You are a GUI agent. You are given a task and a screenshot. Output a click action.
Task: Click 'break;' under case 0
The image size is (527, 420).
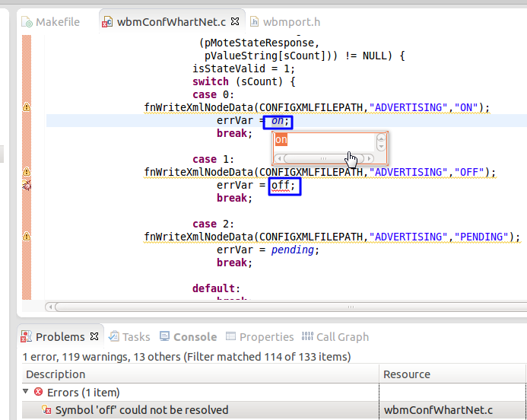[x=234, y=133]
